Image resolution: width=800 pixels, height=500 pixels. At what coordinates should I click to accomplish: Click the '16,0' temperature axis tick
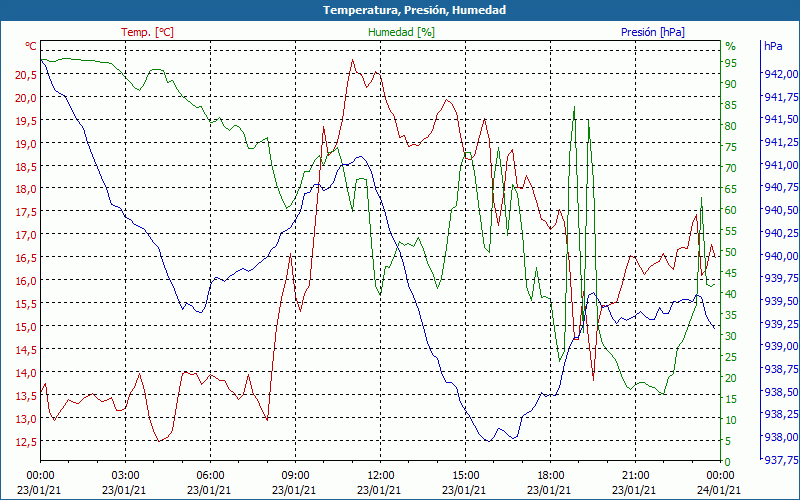pos(26,281)
